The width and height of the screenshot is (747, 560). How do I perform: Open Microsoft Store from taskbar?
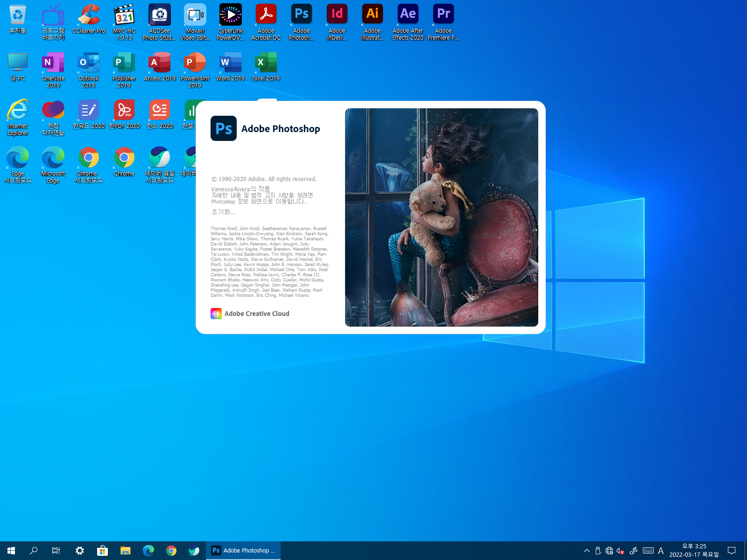point(103,551)
